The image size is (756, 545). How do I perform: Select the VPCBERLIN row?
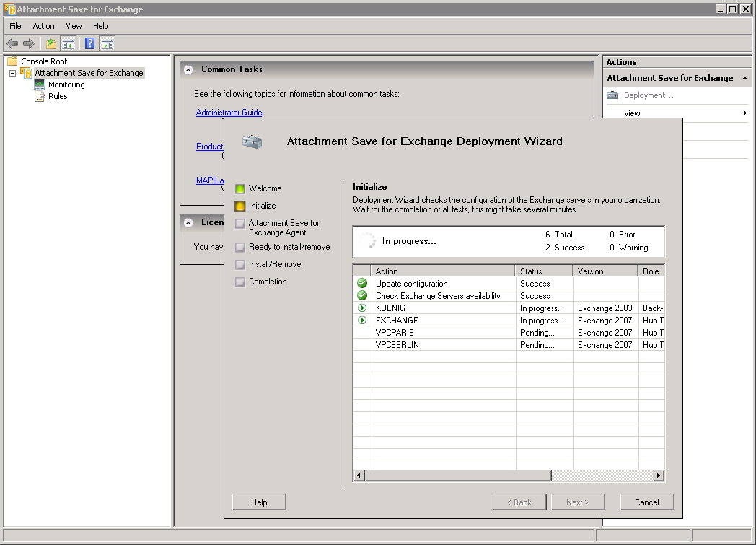coord(509,345)
